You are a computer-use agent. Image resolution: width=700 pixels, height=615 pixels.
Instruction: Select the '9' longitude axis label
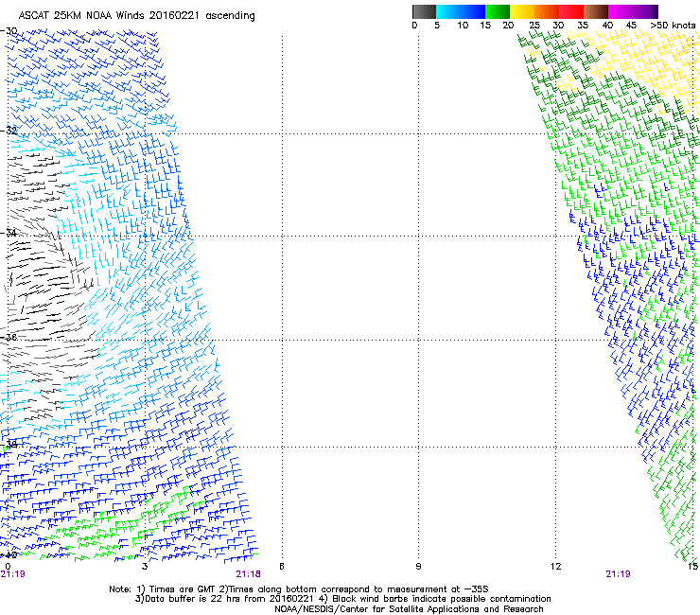(418, 567)
